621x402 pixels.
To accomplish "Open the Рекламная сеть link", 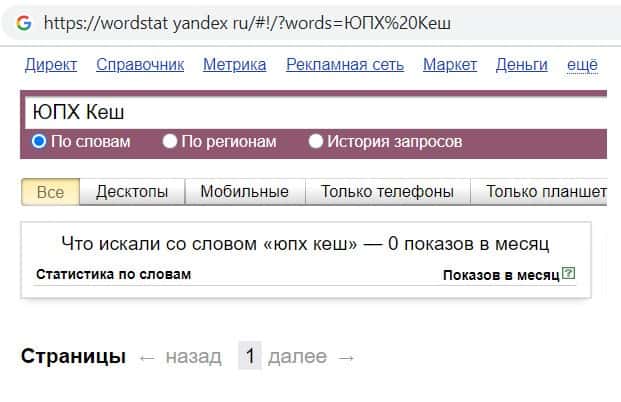I will (345, 65).
